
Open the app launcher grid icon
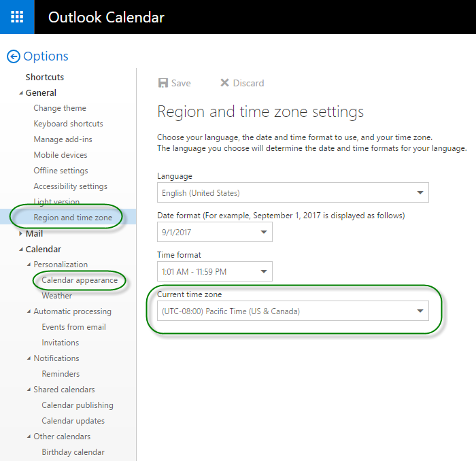tap(17, 17)
